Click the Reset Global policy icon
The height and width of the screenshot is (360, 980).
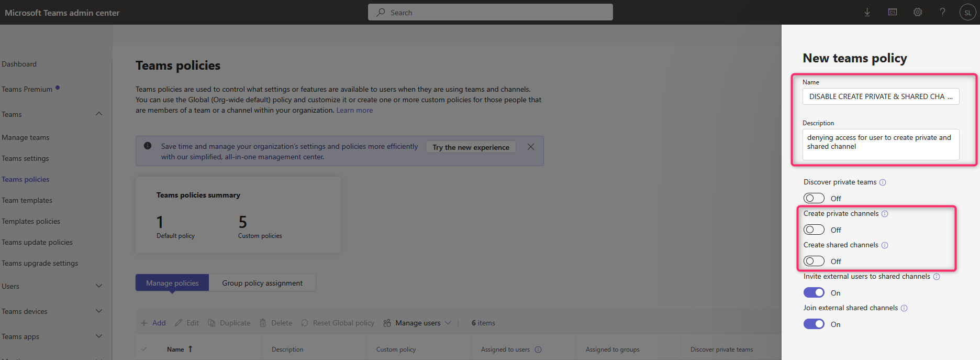tap(305, 323)
